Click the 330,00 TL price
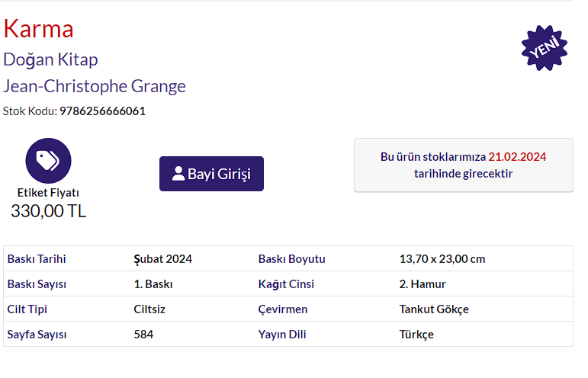Screen dimensions: 588x378 (x=48, y=211)
